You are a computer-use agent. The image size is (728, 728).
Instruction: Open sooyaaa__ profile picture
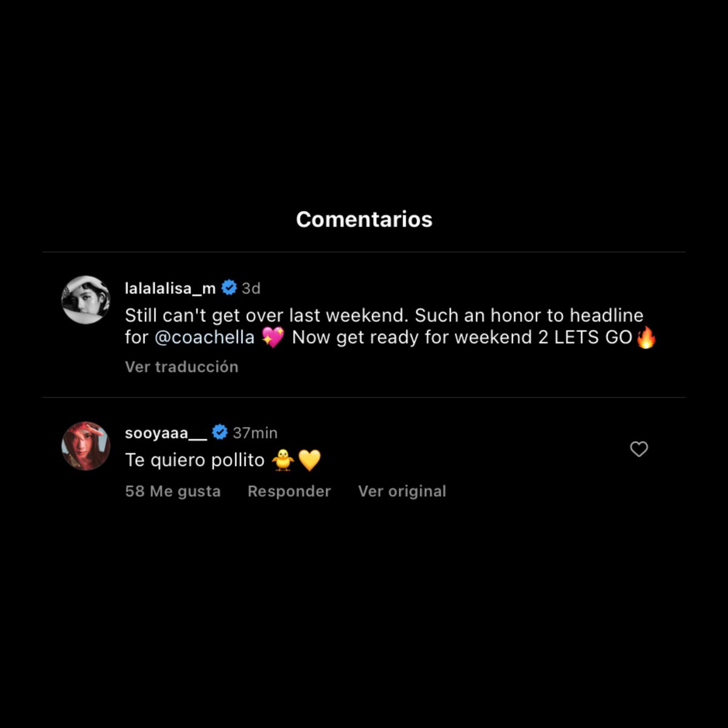coord(86,446)
